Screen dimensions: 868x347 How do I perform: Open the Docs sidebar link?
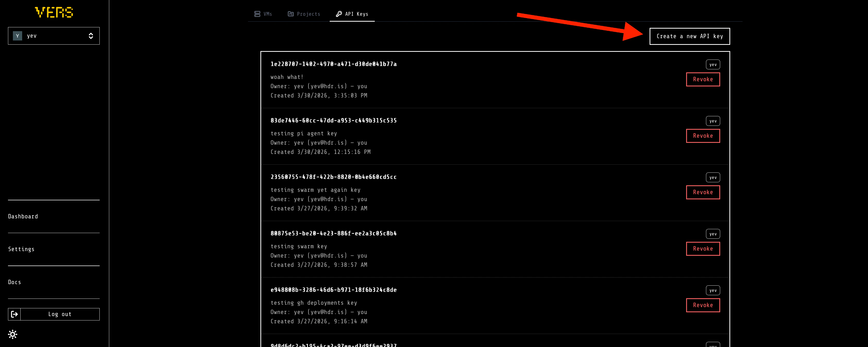(x=14, y=282)
